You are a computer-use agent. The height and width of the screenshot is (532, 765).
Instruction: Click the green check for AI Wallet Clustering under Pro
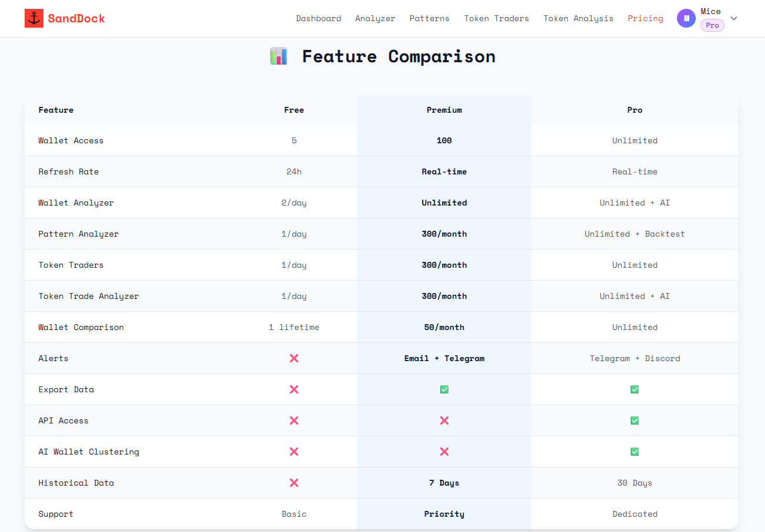coord(635,452)
